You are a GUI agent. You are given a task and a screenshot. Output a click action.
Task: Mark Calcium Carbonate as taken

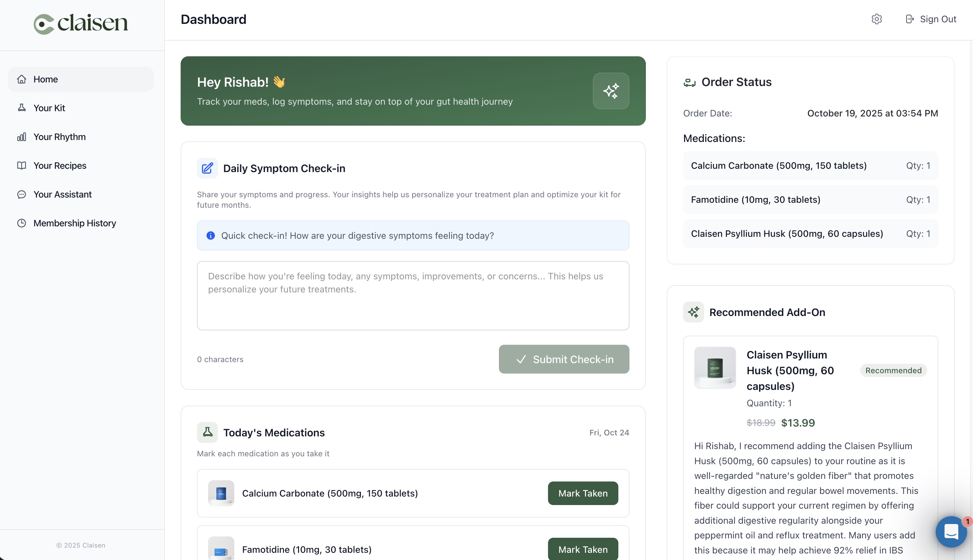(583, 493)
